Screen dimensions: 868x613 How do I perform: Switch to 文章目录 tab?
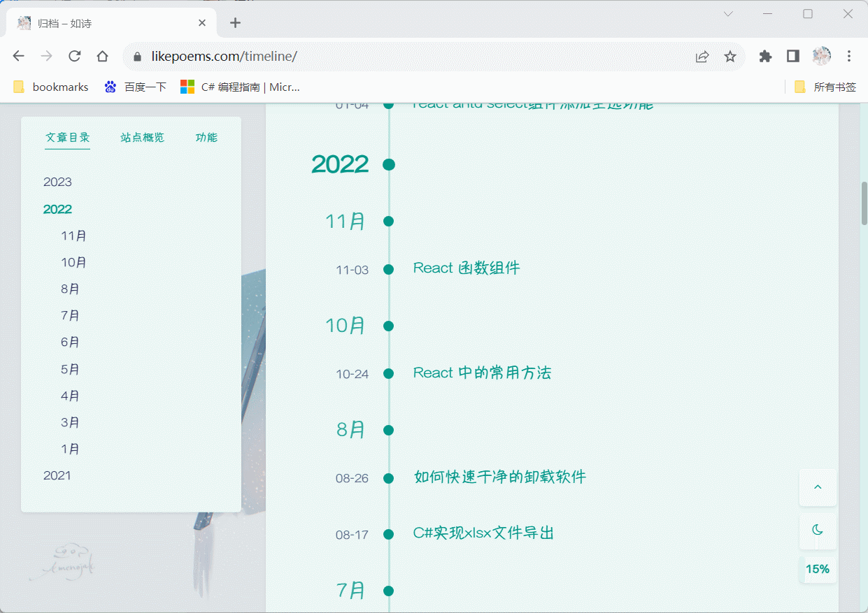[x=68, y=138]
